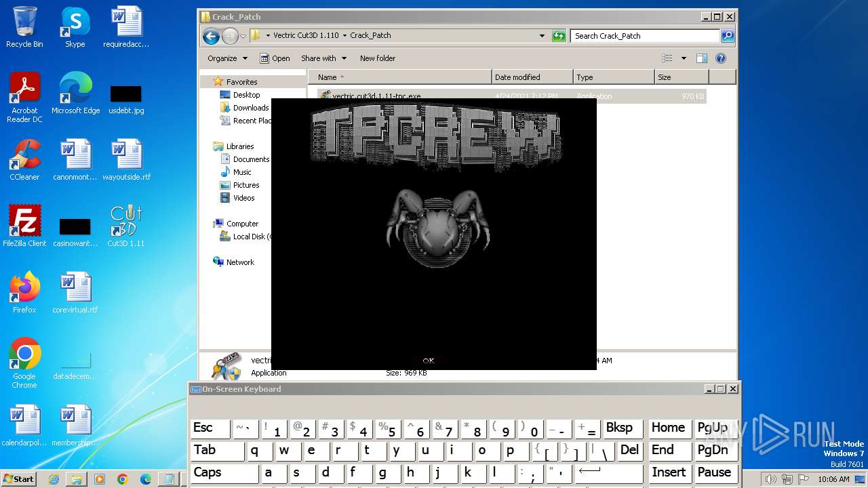This screenshot has height=488, width=868.
Task: Open recent pages dropdown arrow
Action: [243, 36]
